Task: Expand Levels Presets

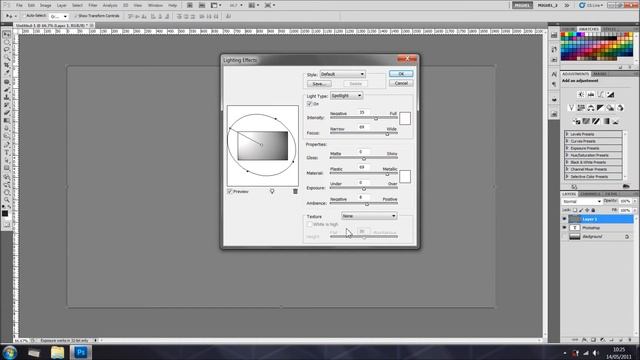Action: pos(567,134)
